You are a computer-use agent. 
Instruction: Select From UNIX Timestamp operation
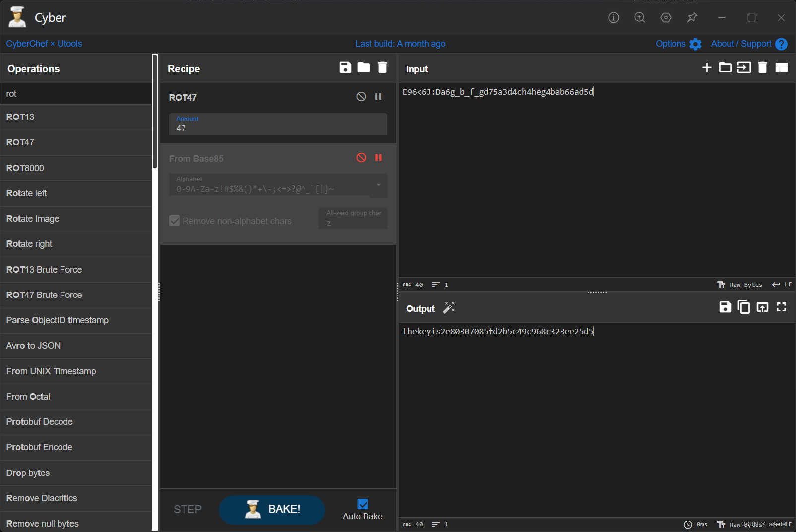[75, 371]
